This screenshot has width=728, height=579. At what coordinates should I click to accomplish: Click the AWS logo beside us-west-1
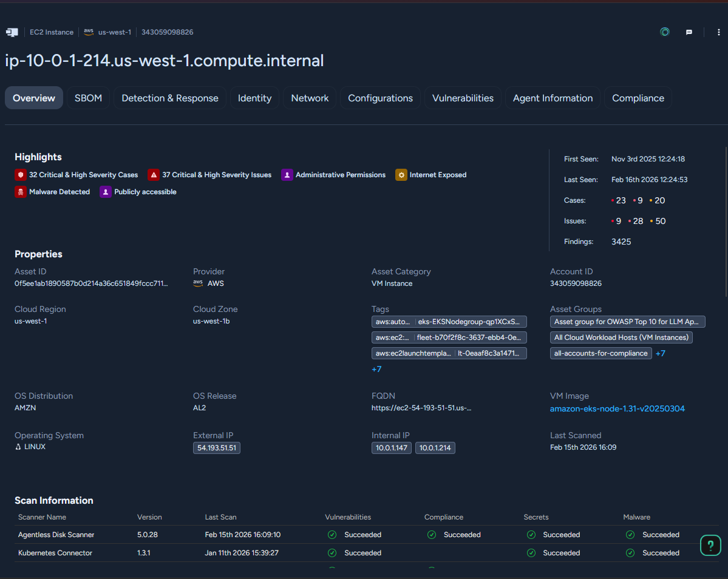[88, 32]
